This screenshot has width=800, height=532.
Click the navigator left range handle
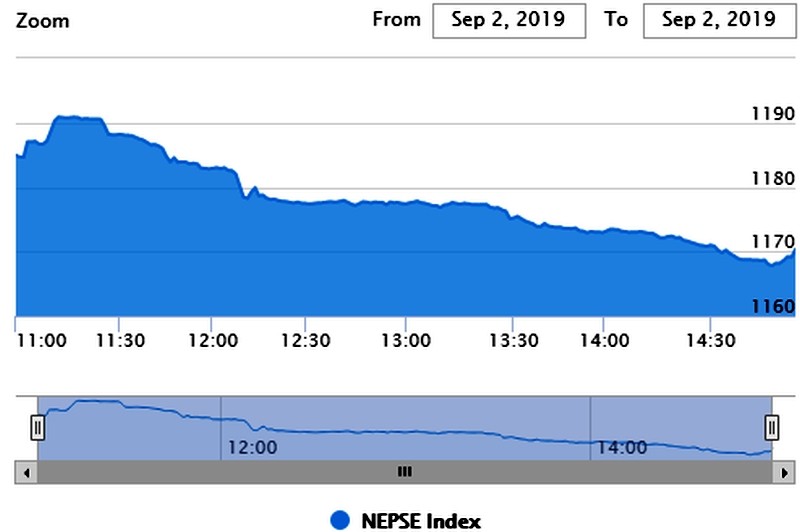[x=37, y=428]
